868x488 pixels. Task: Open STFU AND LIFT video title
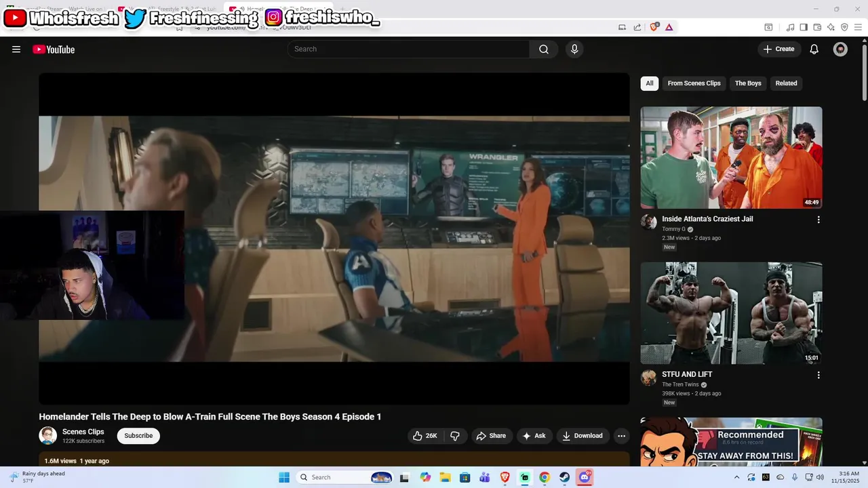tap(687, 374)
